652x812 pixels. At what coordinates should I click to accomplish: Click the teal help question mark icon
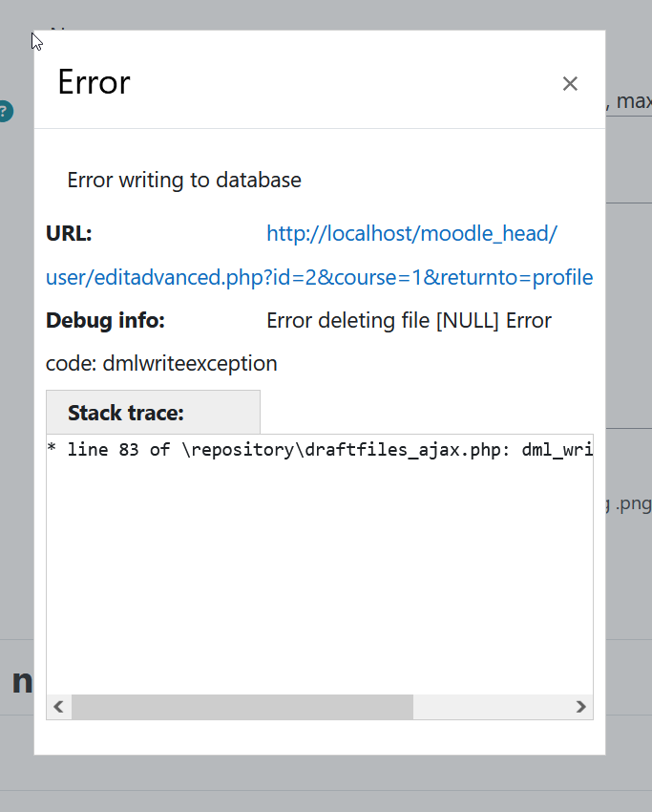click(5, 112)
